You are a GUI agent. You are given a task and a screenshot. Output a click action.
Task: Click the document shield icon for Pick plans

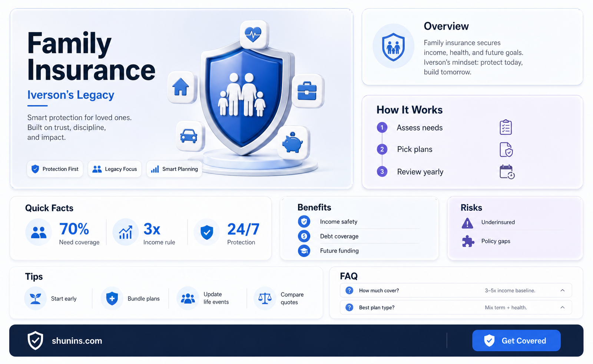pos(506,150)
